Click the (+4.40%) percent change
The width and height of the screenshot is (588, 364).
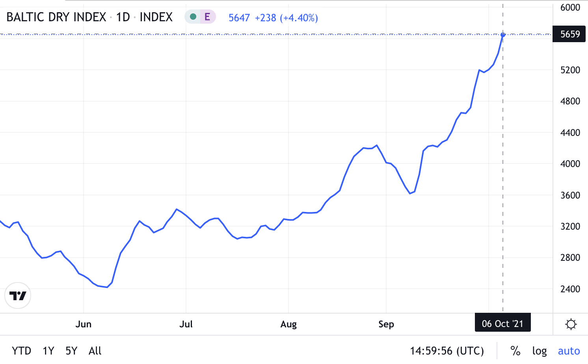(x=299, y=18)
